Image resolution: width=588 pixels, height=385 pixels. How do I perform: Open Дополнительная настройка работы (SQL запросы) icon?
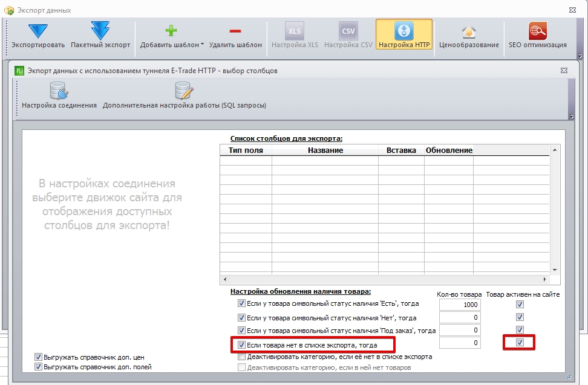coord(184,91)
